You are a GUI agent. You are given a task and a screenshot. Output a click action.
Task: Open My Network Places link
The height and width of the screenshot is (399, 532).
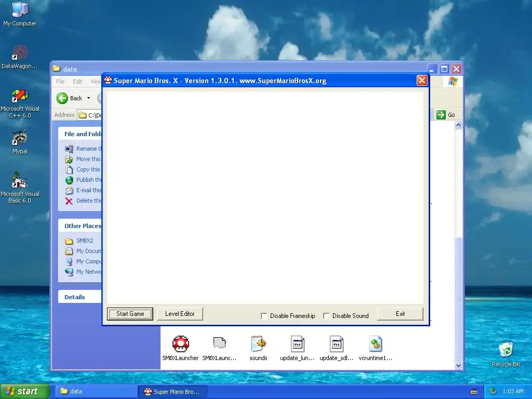click(x=84, y=272)
